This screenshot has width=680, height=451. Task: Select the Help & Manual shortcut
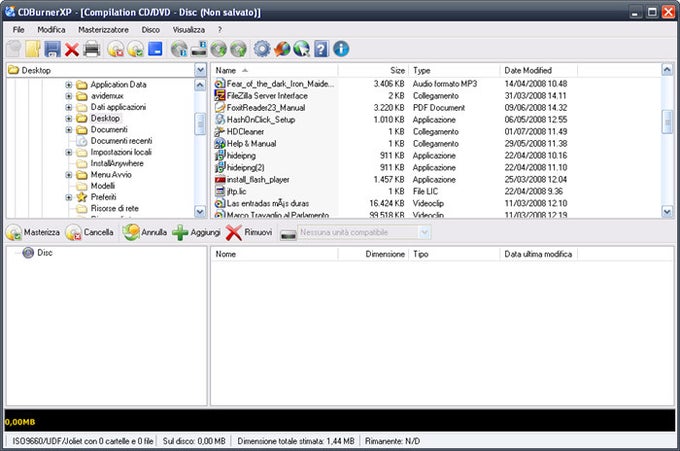[x=251, y=144]
